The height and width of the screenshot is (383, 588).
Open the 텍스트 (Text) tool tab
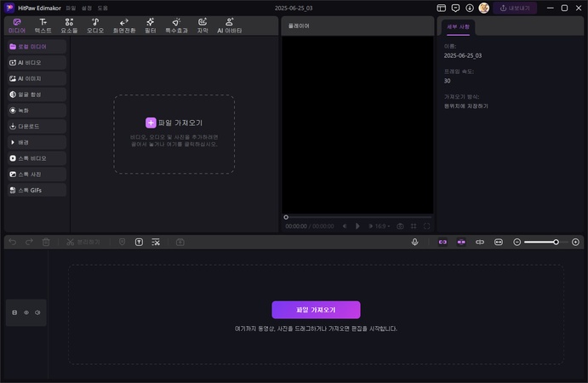coord(43,26)
